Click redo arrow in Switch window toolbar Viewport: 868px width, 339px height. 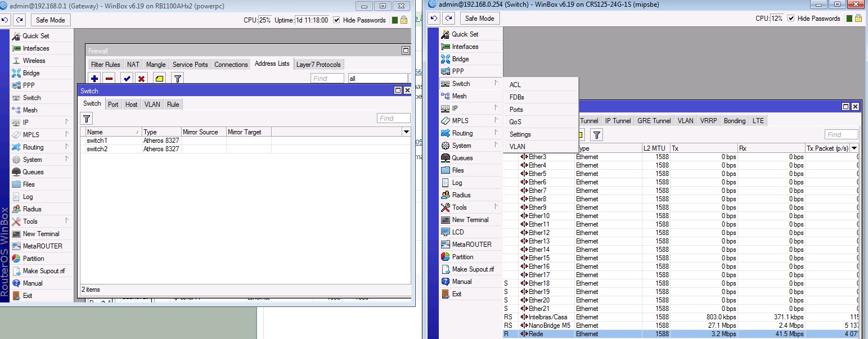point(448,18)
